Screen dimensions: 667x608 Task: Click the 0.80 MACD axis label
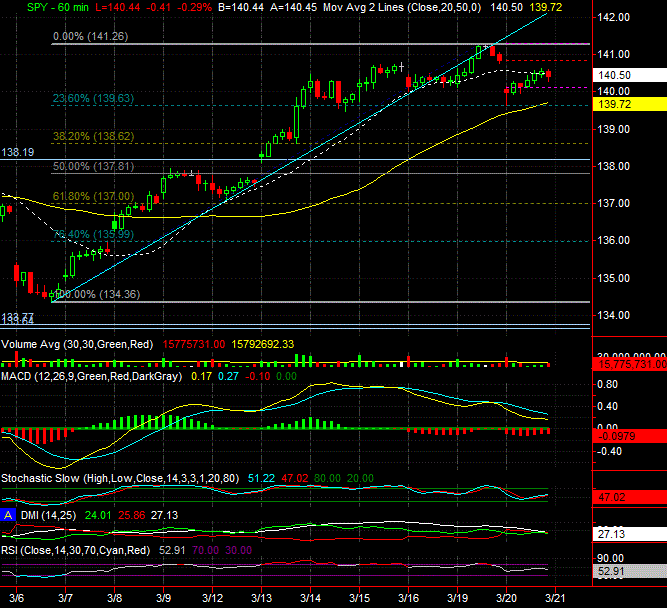tap(607, 384)
